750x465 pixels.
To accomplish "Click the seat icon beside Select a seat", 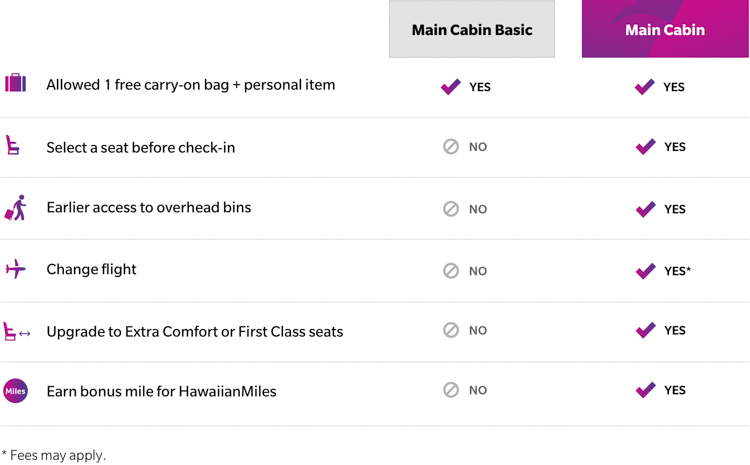I will coord(12,146).
